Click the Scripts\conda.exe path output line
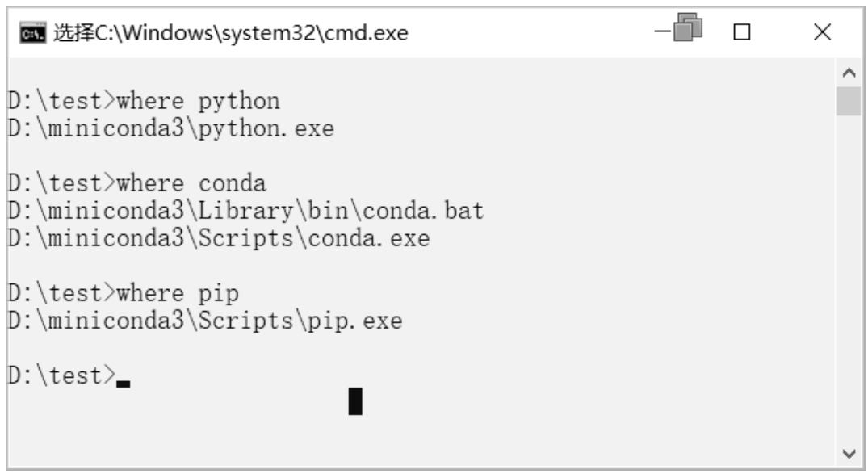 219,239
